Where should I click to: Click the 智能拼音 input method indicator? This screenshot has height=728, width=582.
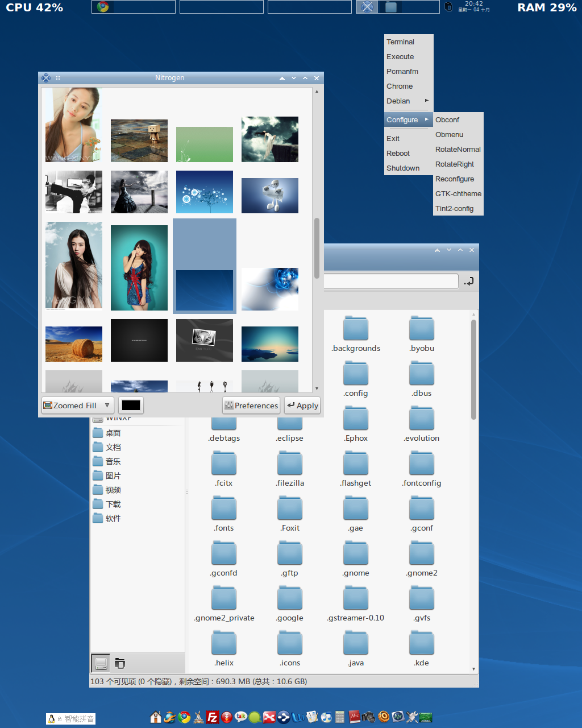point(71,719)
